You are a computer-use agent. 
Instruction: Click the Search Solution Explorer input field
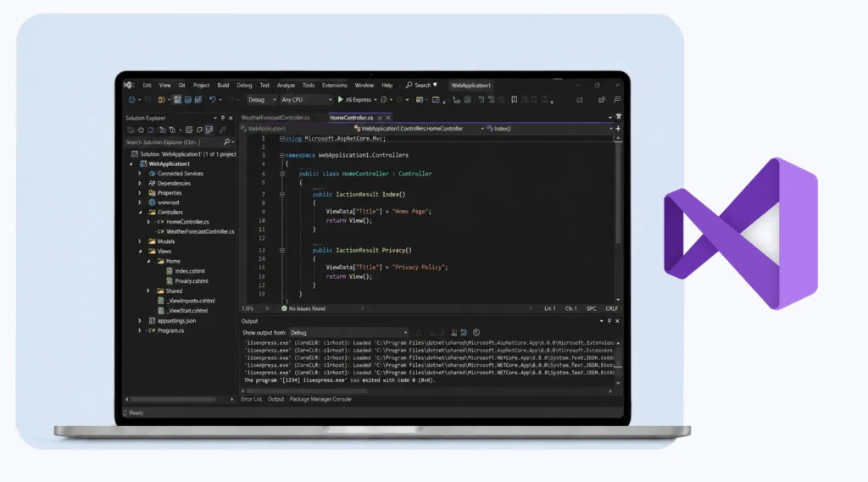click(x=173, y=142)
